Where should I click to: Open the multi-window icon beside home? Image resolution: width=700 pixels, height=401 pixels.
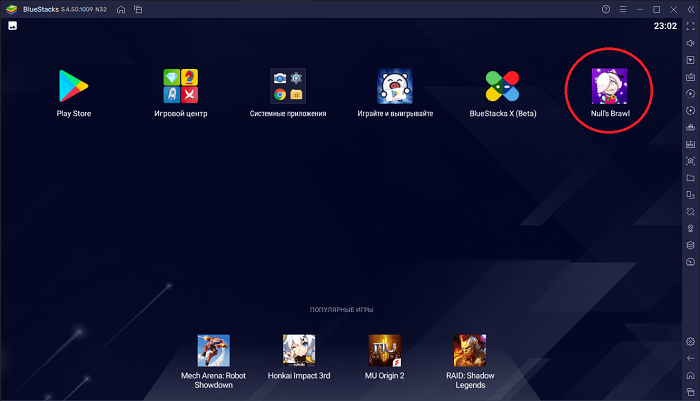[138, 9]
